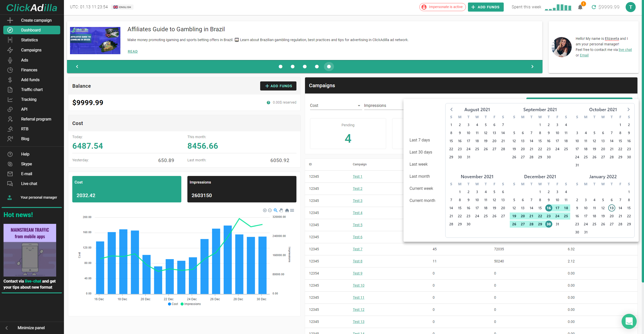Show previous months in the calendar
This screenshot has height=334, width=644.
451,109
